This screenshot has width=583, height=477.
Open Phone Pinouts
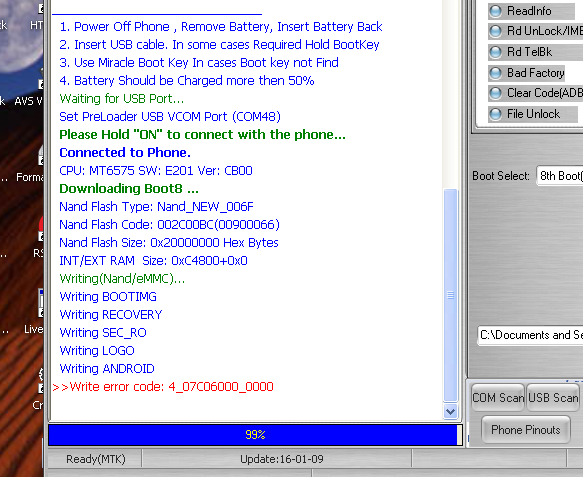pyautogui.click(x=526, y=430)
